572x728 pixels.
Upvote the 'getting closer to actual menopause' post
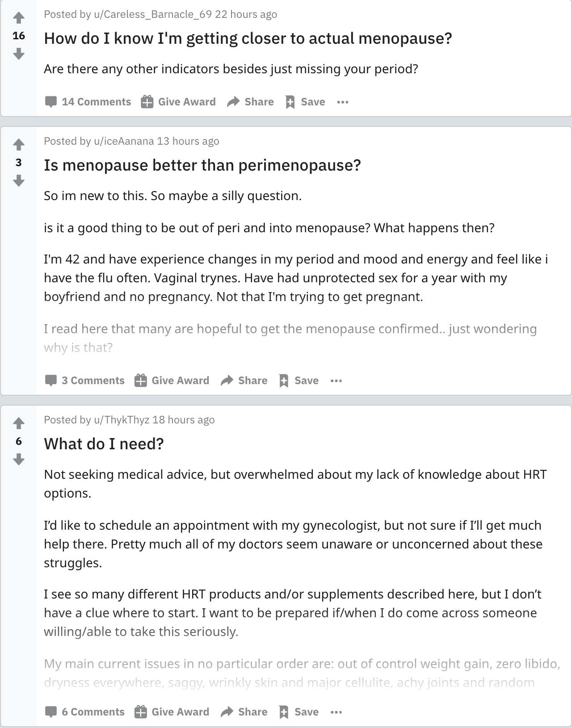click(18, 18)
